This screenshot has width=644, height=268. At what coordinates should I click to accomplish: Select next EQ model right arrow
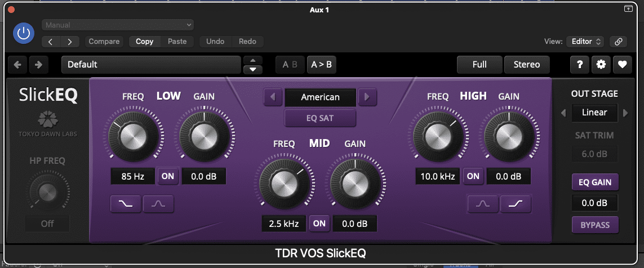pos(367,97)
